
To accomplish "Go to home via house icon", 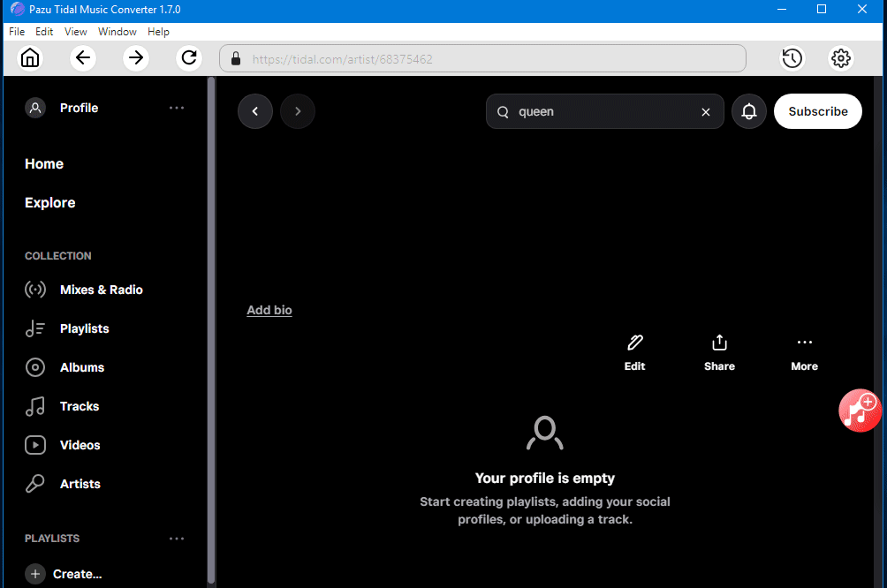I will point(30,58).
